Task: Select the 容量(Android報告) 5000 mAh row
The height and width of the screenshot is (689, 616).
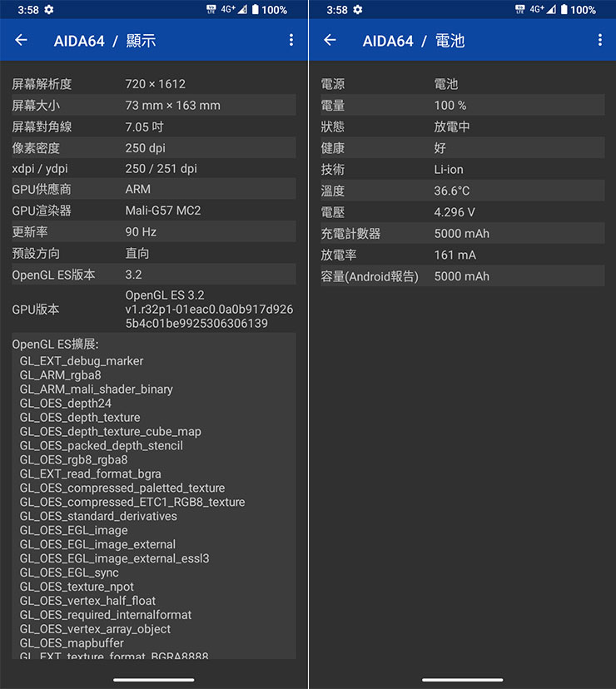Action: [462, 276]
